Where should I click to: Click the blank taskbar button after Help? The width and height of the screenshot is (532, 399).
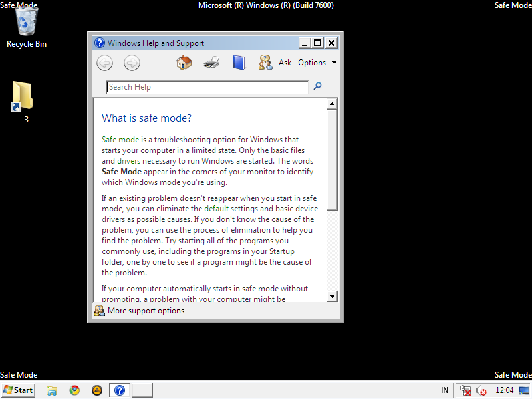(142, 390)
